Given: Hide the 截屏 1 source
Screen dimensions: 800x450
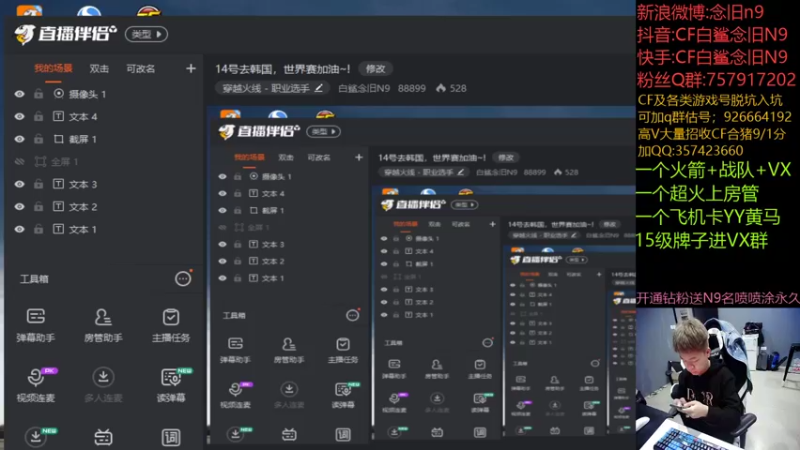Looking at the screenshot, I should point(19,139).
